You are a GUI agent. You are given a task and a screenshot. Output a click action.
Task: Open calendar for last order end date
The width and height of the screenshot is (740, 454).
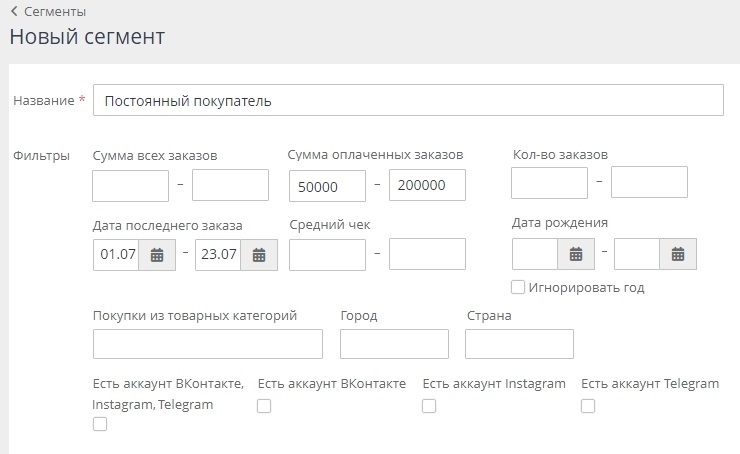click(x=259, y=255)
